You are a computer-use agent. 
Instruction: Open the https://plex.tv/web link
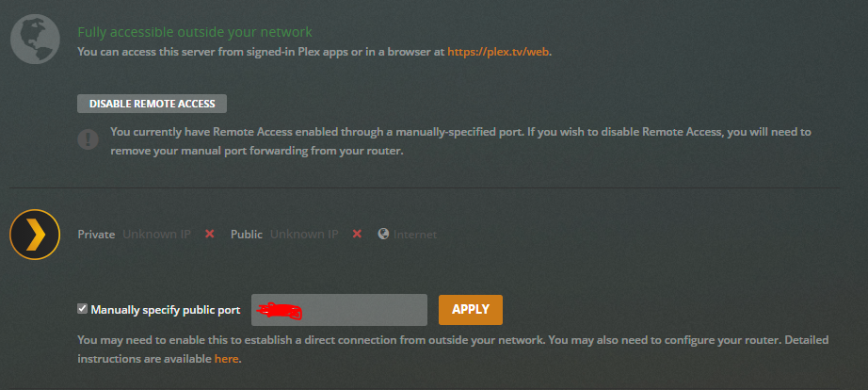pos(498,52)
